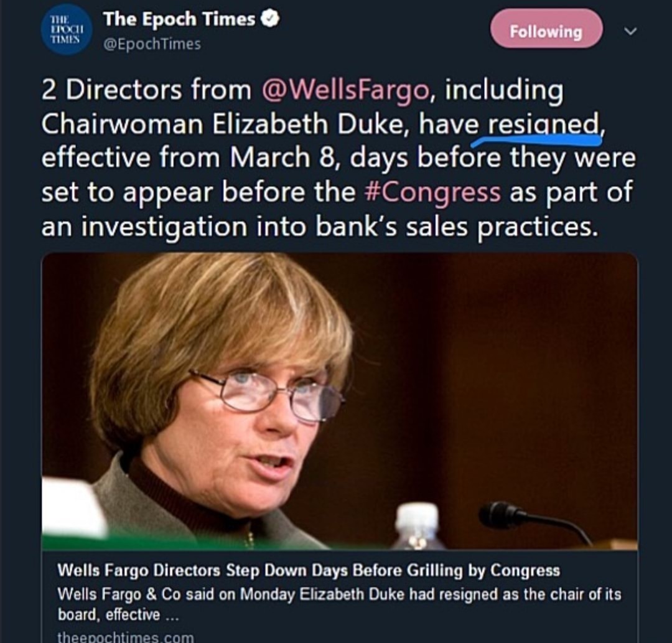672x643 pixels.
Task: Open the Wells Fargo Directors Step Down headline
Action: (309, 570)
